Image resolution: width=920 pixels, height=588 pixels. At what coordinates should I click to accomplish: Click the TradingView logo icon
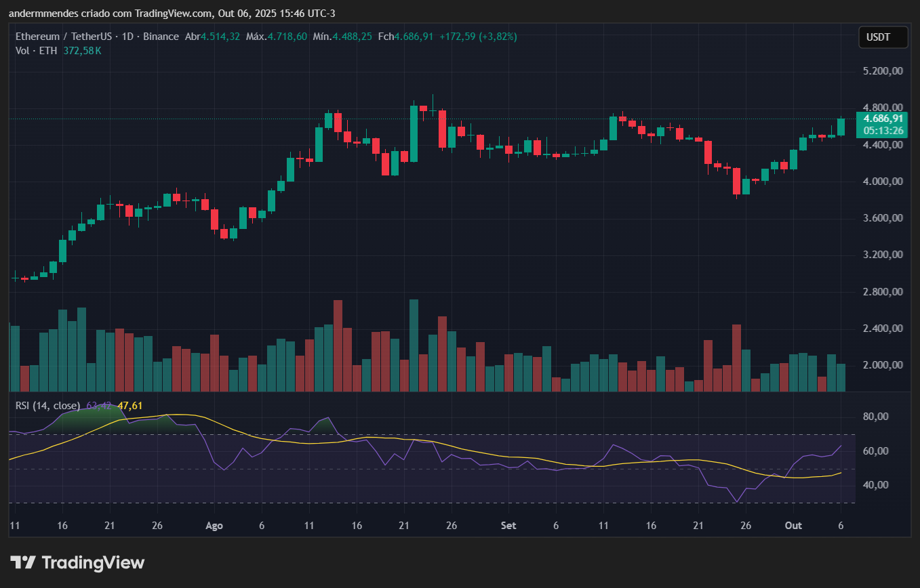23,562
